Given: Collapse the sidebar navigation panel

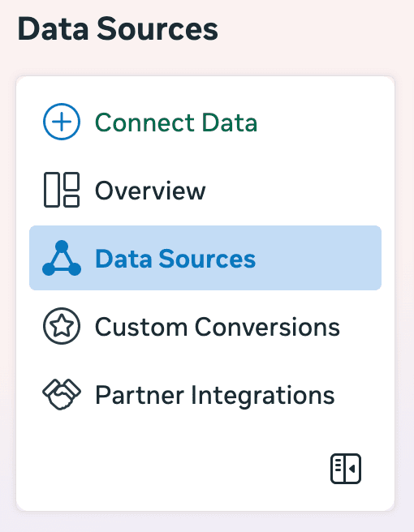Looking at the screenshot, I should pos(346,469).
